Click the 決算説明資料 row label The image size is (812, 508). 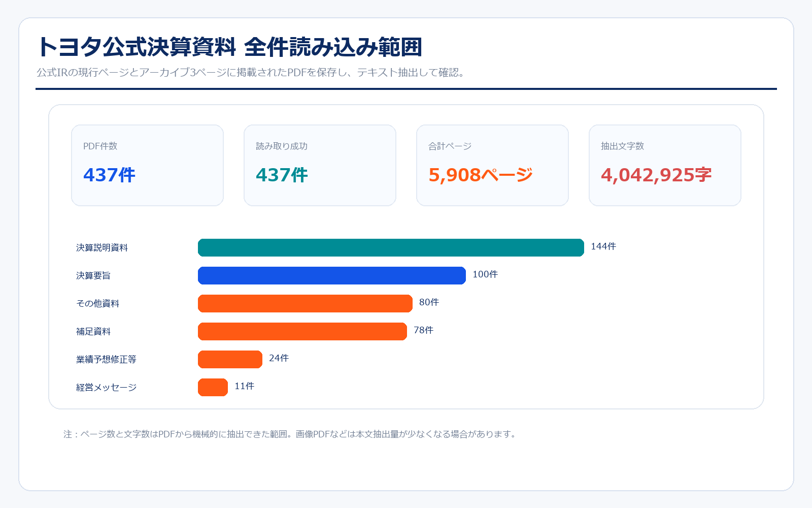click(x=102, y=248)
